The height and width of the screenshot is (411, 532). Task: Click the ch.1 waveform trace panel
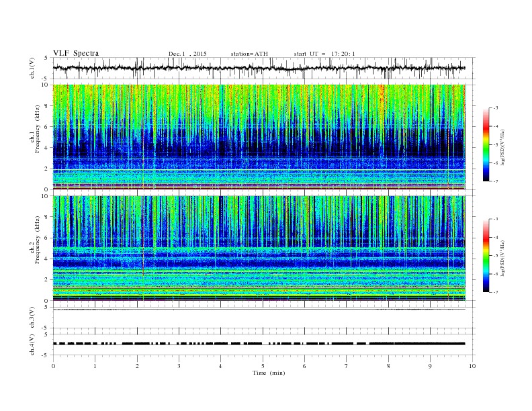tap(263, 68)
